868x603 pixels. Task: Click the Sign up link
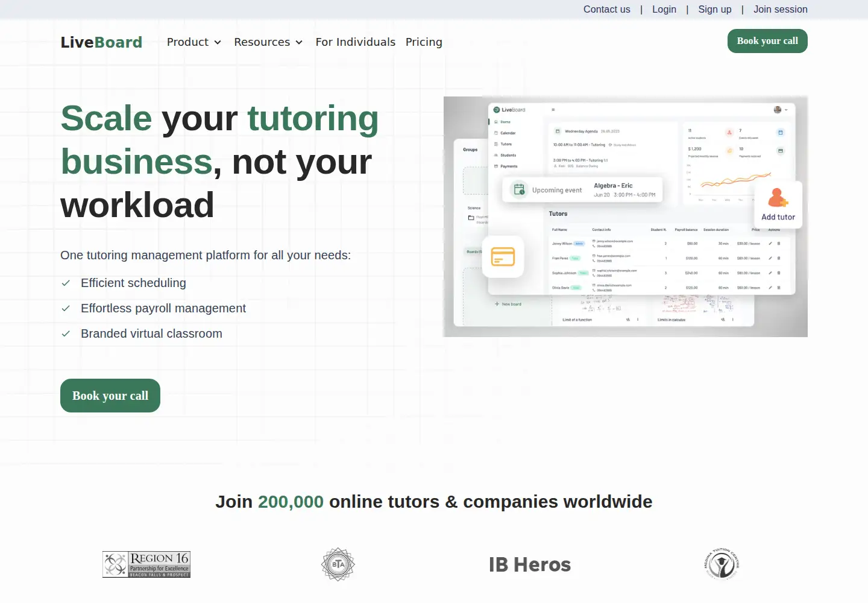(x=715, y=10)
